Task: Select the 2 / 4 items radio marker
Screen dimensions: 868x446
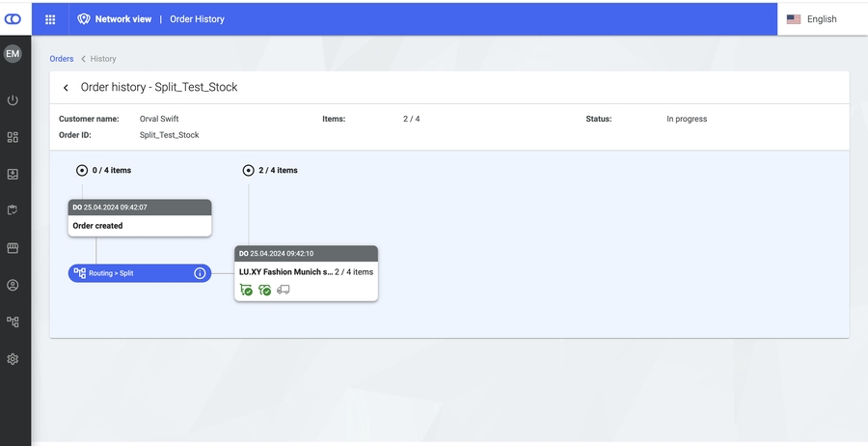Action: click(249, 170)
